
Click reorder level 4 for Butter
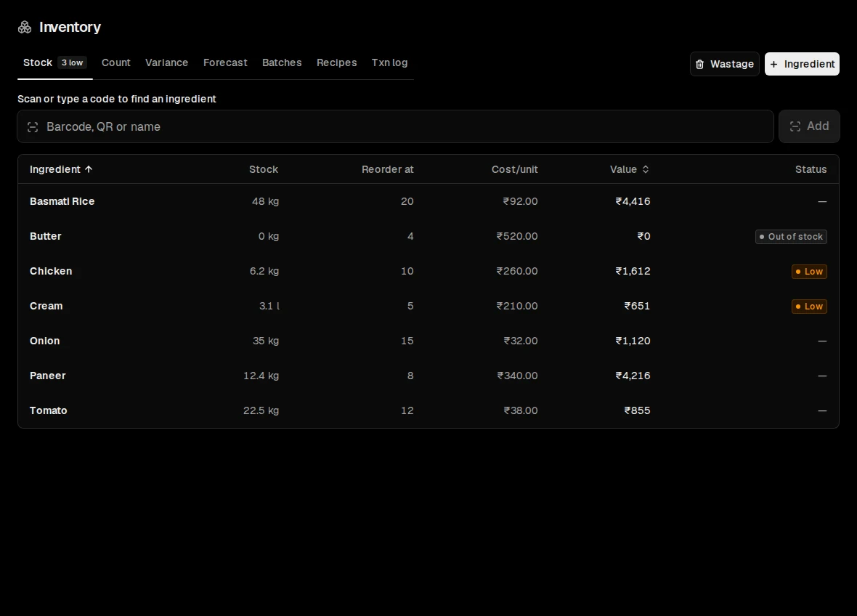click(410, 236)
